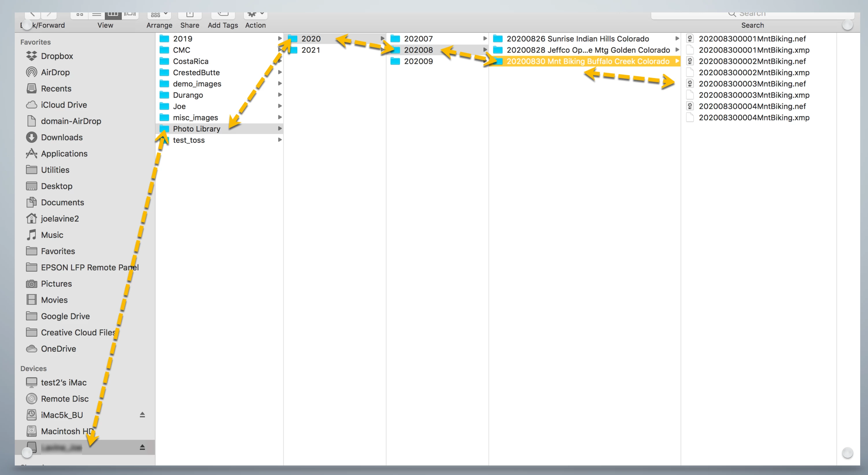
Task: Switch to list view mode
Action: 96,15
